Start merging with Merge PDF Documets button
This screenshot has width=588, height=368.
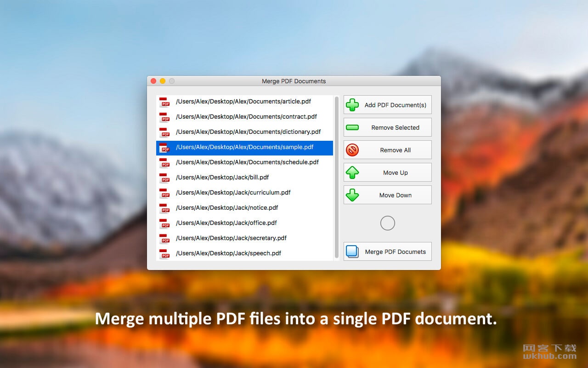(388, 252)
